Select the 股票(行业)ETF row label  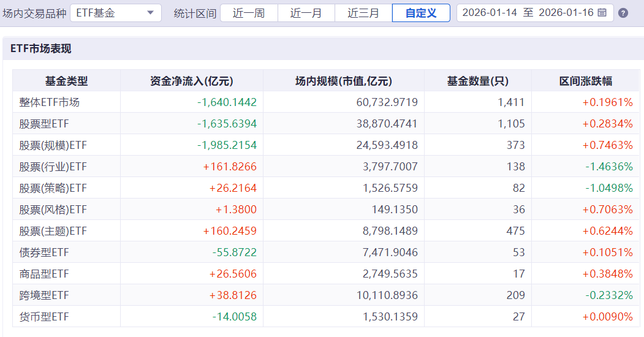(53, 167)
